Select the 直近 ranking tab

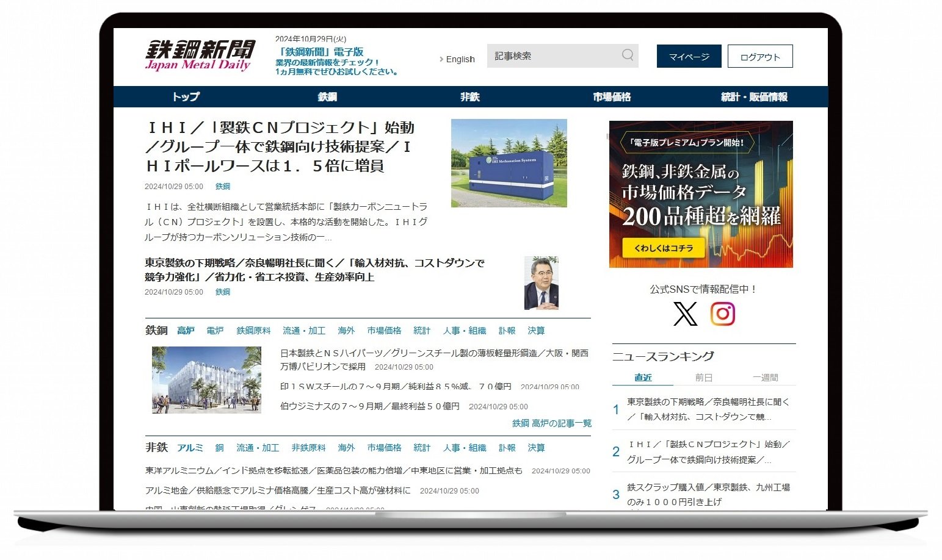point(643,378)
